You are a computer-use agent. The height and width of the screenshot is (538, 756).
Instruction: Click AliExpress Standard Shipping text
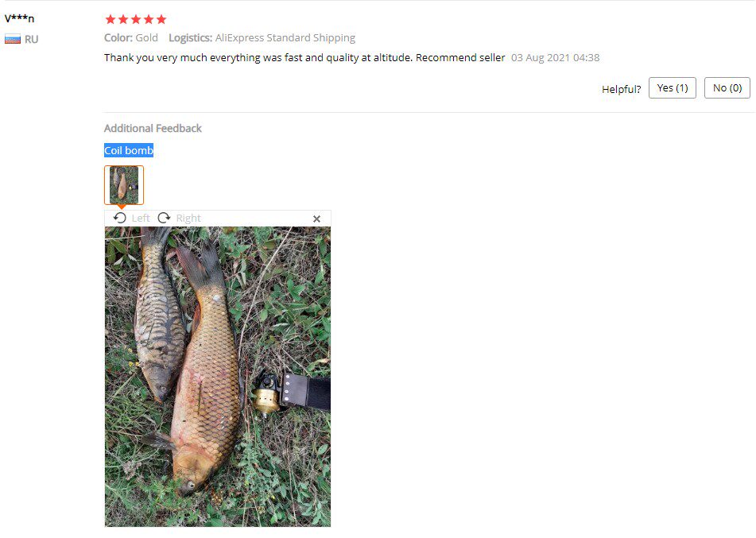point(285,37)
